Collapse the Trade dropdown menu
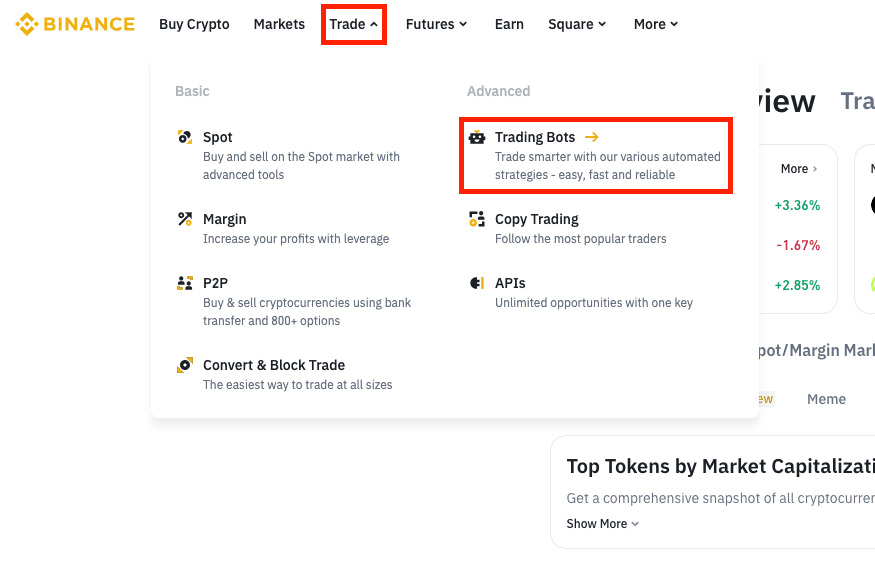 point(354,24)
